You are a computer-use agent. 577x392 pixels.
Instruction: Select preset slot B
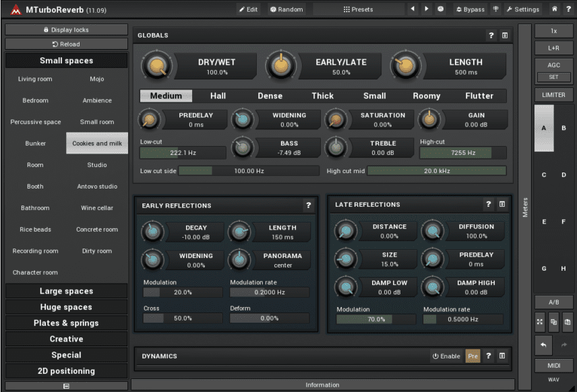tap(564, 128)
